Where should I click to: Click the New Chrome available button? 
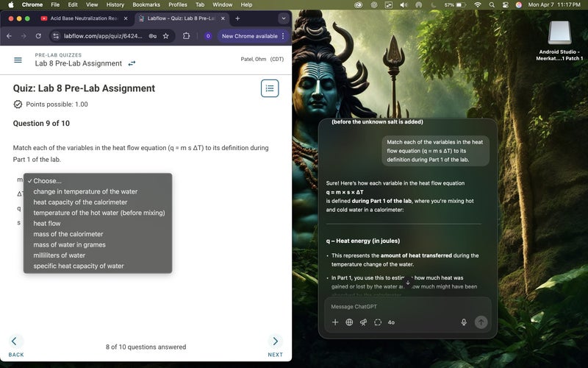(x=249, y=35)
